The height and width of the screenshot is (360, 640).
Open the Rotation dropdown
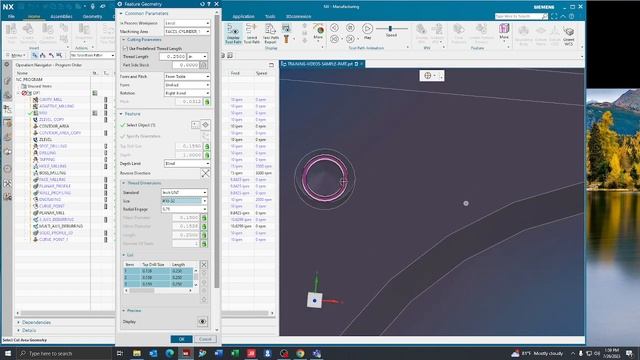pos(187,93)
